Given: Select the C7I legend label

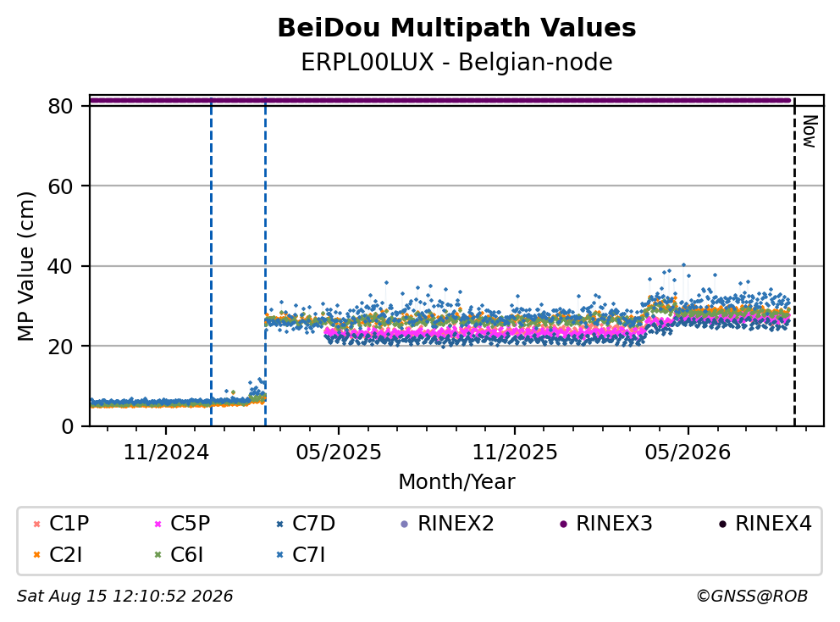Looking at the screenshot, I should click(x=308, y=554).
